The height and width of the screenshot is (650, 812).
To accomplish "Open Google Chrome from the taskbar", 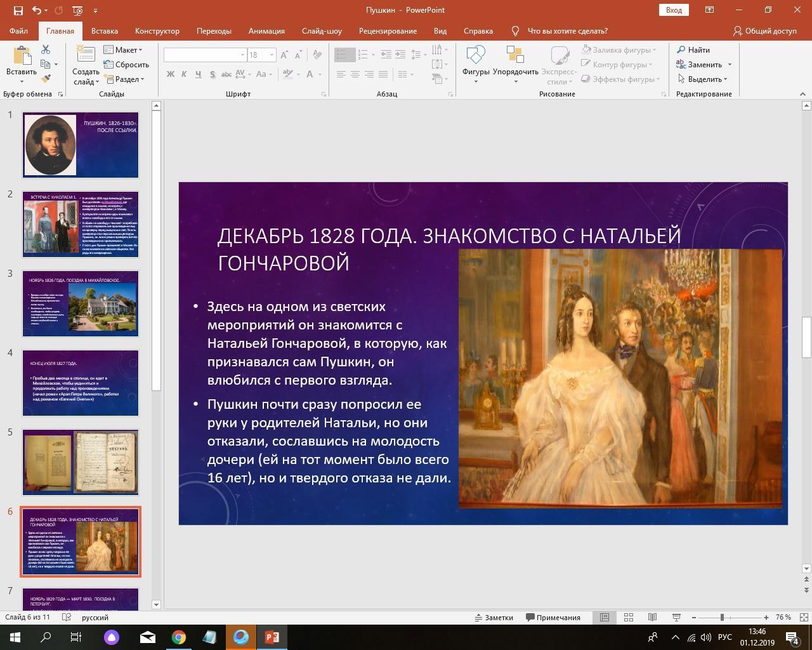I will 179,637.
